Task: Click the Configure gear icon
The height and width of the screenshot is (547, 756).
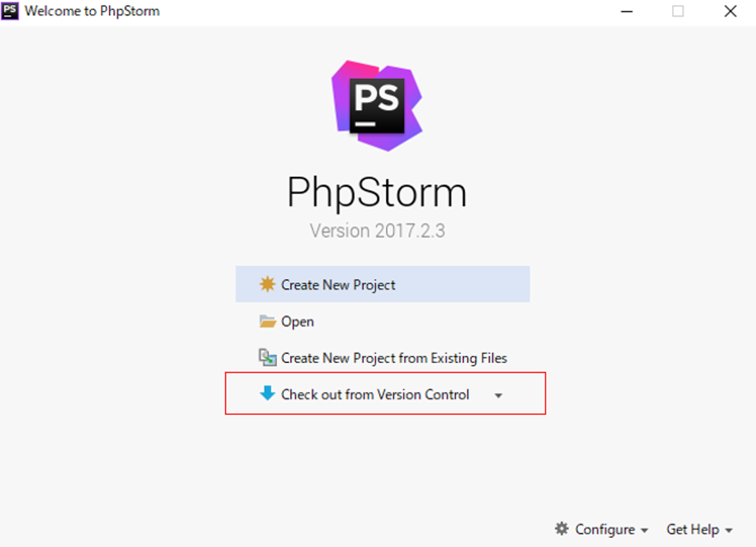Action: [562, 529]
